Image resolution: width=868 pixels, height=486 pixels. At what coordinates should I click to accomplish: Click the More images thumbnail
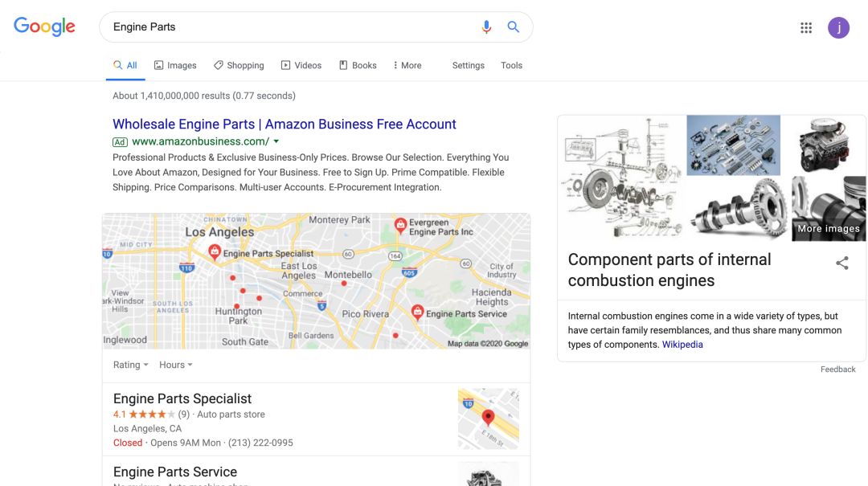tap(829, 209)
